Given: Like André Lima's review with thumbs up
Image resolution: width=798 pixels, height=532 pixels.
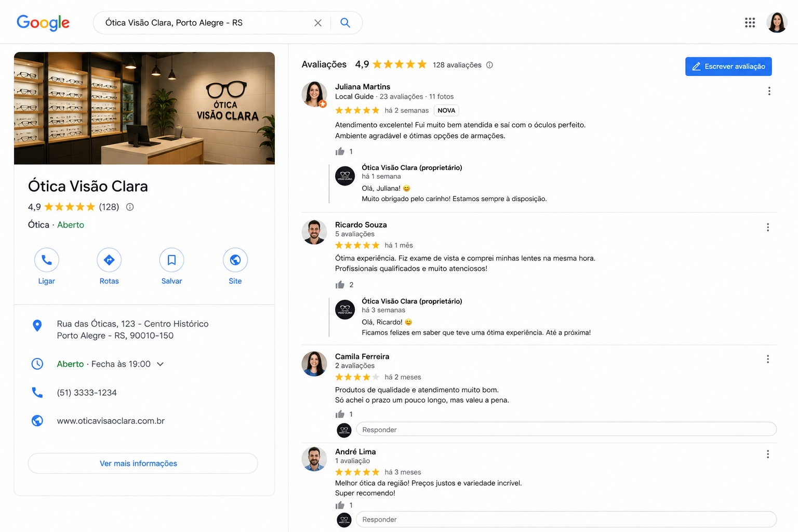Looking at the screenshot, I should coord(340,505).
